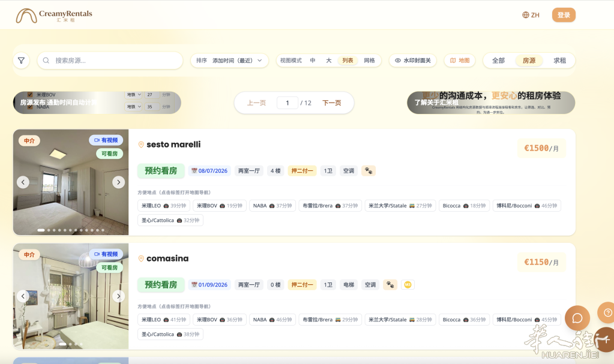Click 圣心/Cattolica 32分钟 tag
Viewport: 614px width, 364px height.
[x=170, y=220]
